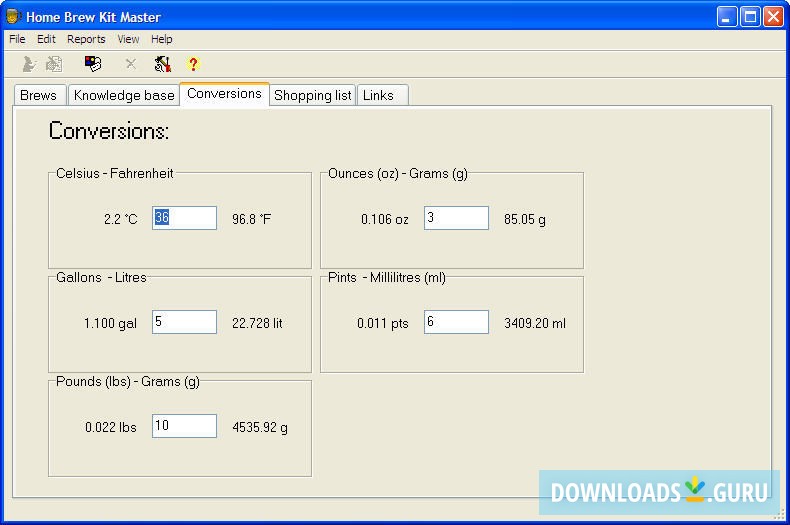Click the 4535.92 g result value
790x525 pixels.
260,427
